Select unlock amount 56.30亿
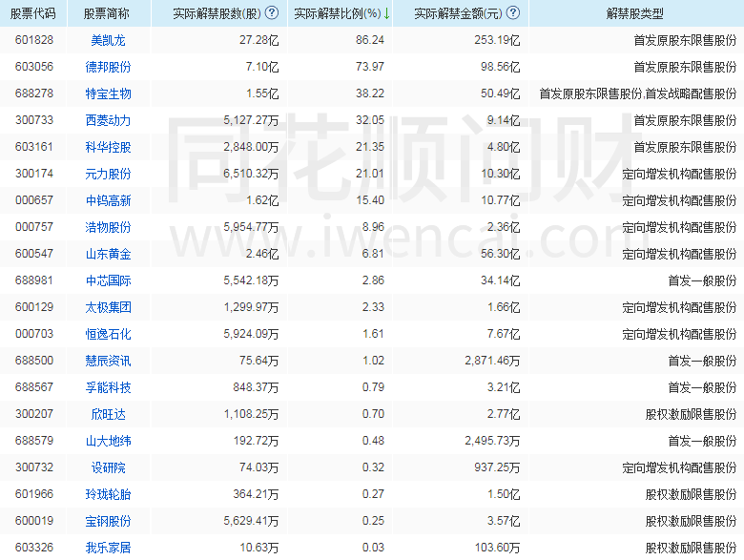Screen dimensions: 744x560 [x=500, y=254]
